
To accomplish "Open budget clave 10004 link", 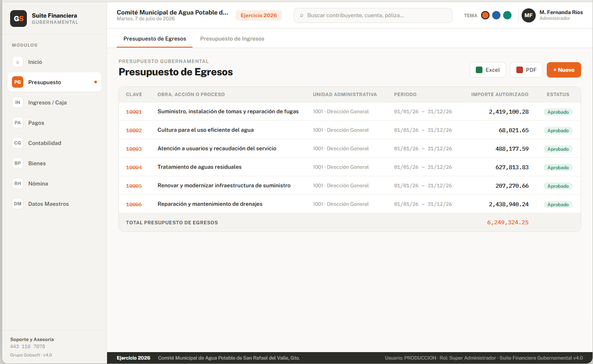I will coord(134,167).
